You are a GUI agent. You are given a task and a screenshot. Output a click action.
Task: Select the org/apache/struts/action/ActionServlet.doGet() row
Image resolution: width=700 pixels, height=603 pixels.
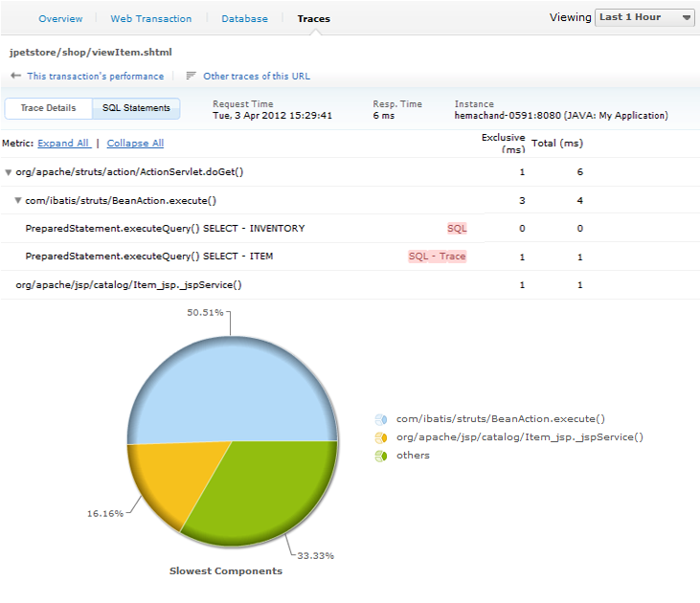pyautogui.click(x=350, y=172)
